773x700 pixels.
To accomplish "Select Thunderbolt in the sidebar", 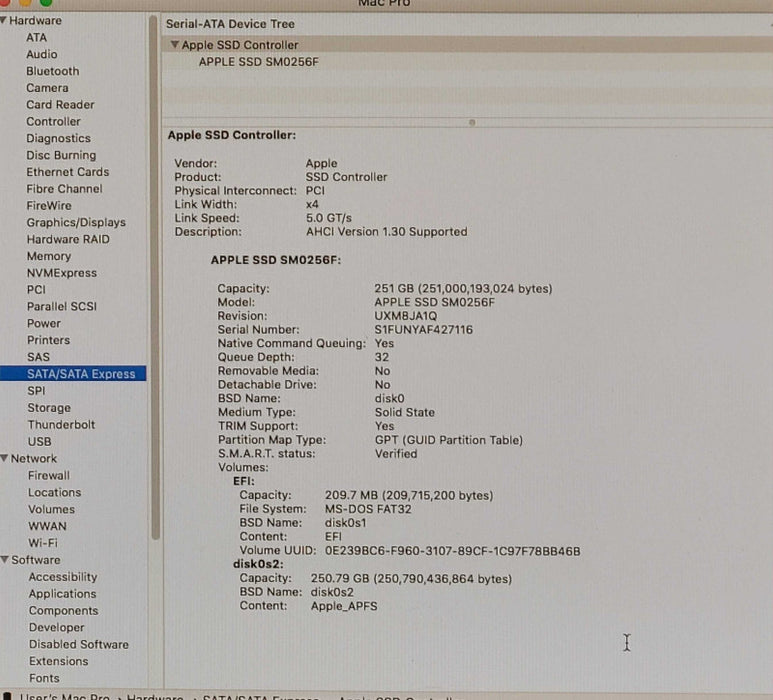I will (62, 424).
